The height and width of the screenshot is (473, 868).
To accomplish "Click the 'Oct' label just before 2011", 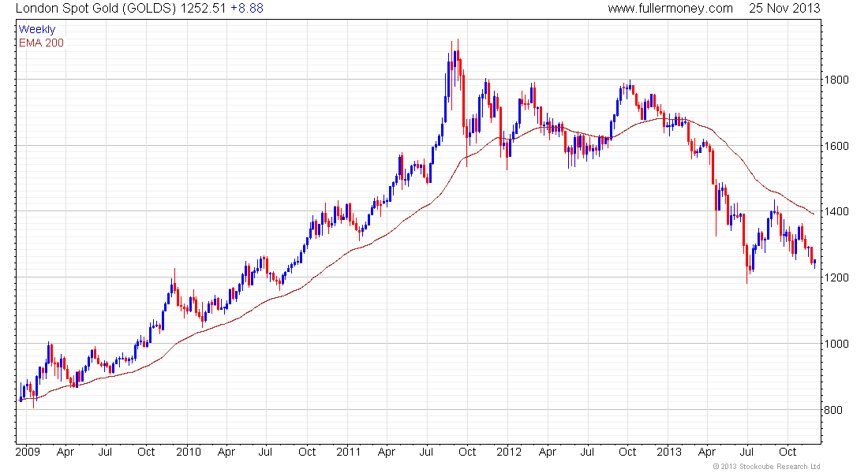I will tap(307, 452).
